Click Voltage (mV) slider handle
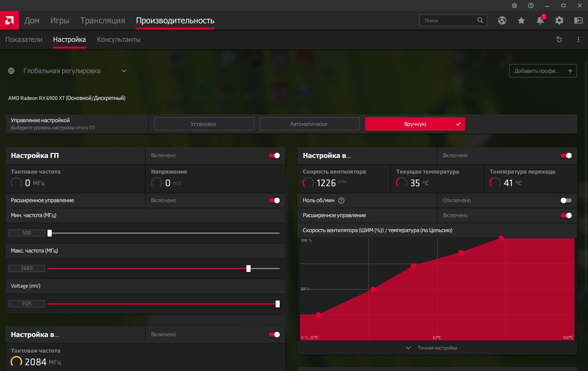Viewport: 588px width, 371px height. [x=278, y=304]
